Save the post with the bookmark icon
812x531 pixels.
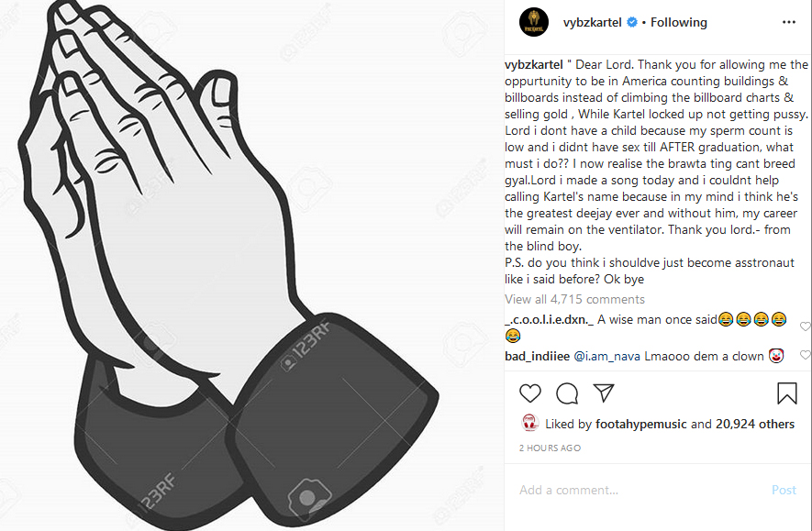pyautogui.click(x=786, y=393)
